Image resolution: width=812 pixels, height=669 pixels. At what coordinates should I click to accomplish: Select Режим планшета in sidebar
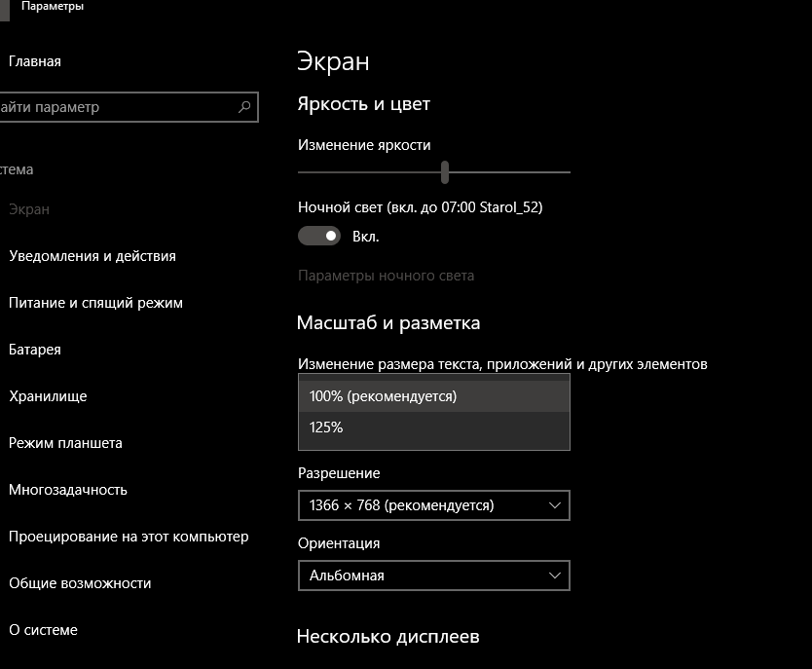[x=65, y=443]
